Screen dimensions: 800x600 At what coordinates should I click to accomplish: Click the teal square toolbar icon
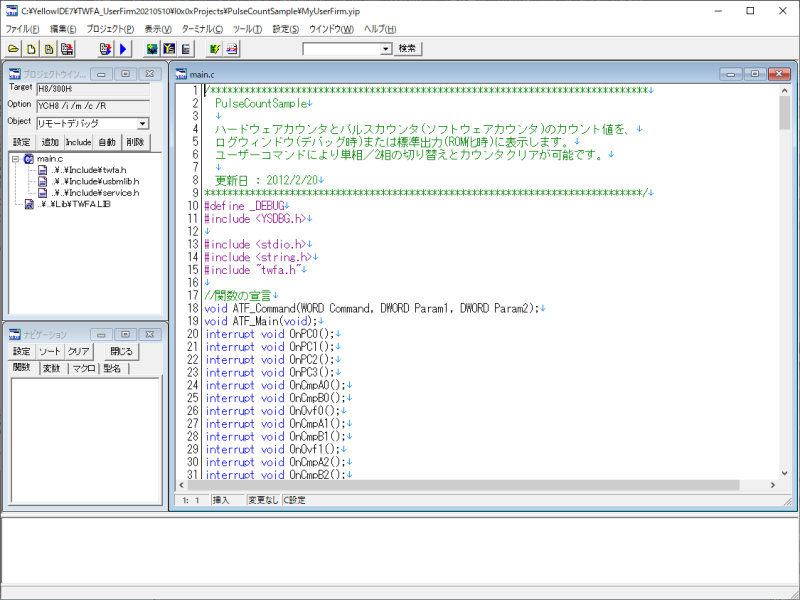(152, 49)
